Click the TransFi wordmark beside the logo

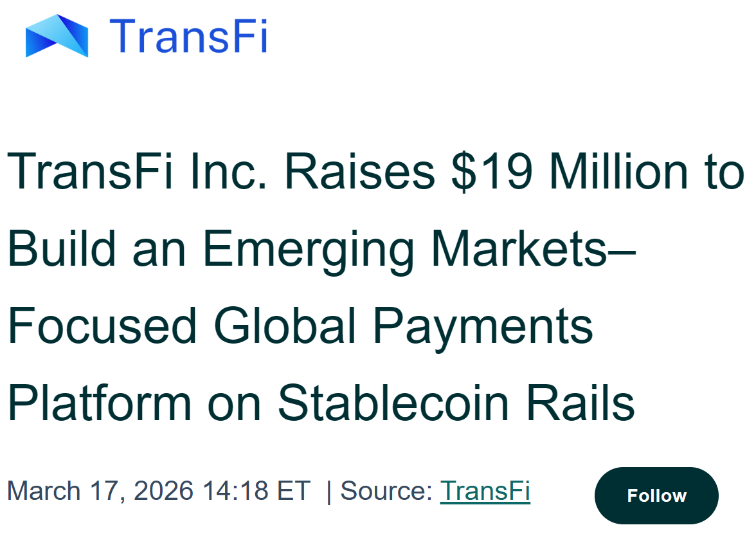pos(188,35)
